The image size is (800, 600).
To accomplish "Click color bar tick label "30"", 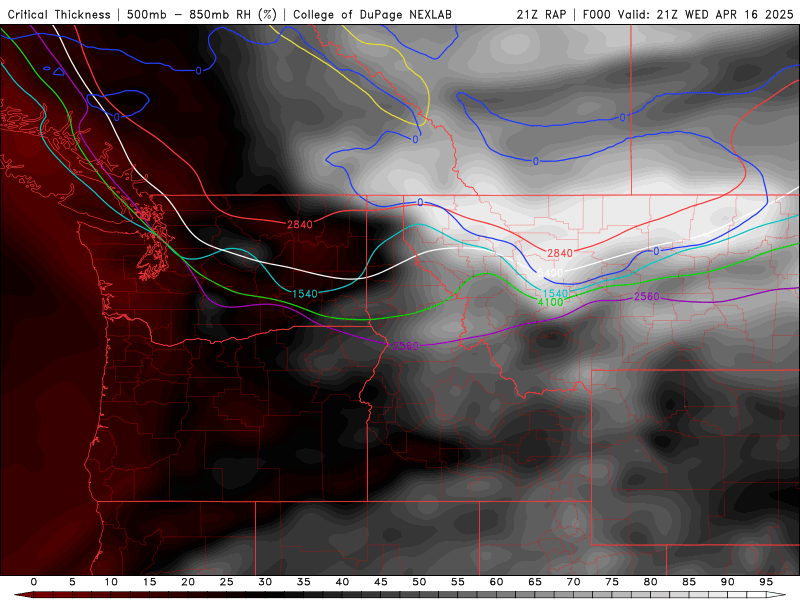I will 265,582.
